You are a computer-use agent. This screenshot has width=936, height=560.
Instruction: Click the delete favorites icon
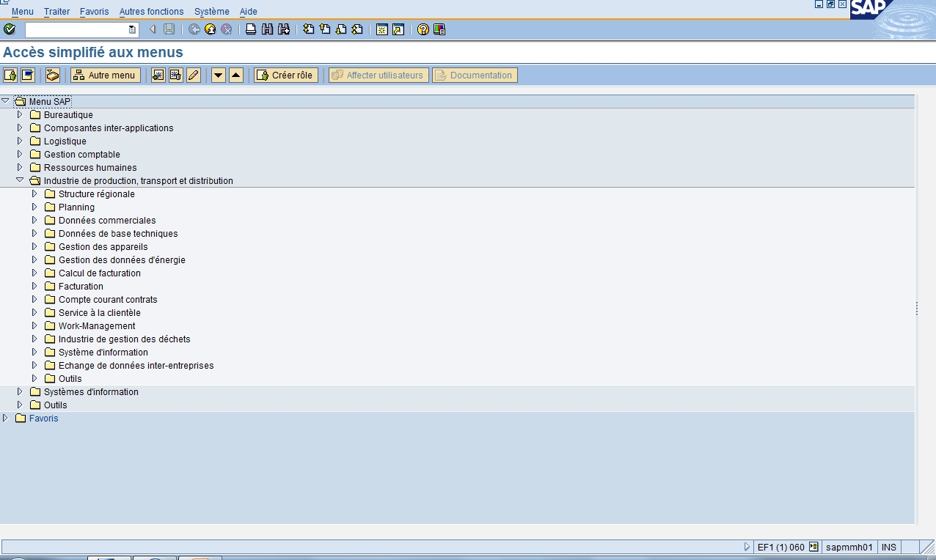tap(176, 75)
